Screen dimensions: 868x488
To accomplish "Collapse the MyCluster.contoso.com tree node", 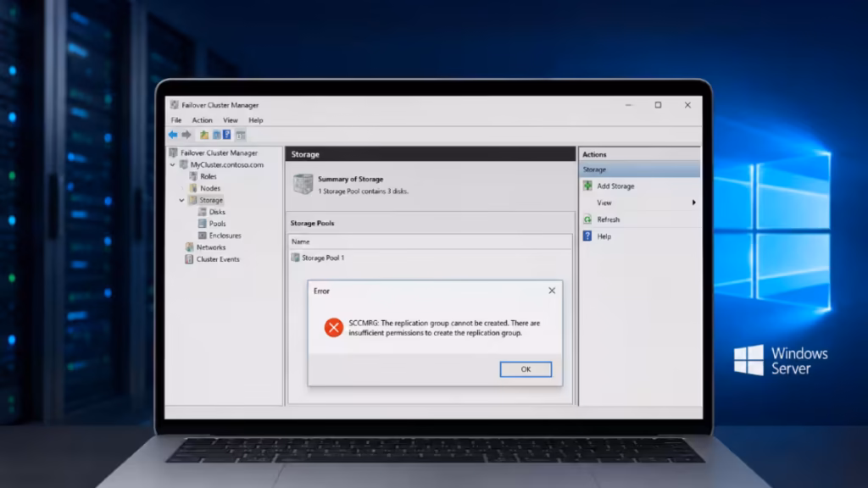I will 173,165.
